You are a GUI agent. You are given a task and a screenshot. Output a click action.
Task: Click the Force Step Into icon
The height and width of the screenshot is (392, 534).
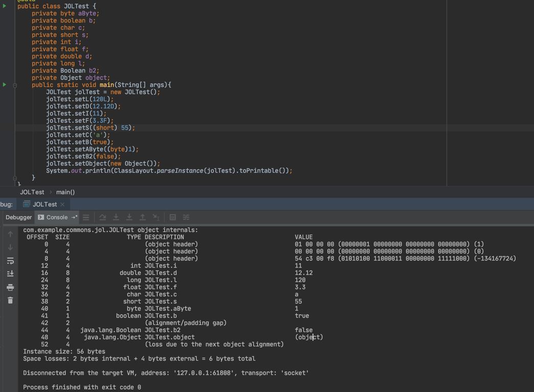(129, 217)
